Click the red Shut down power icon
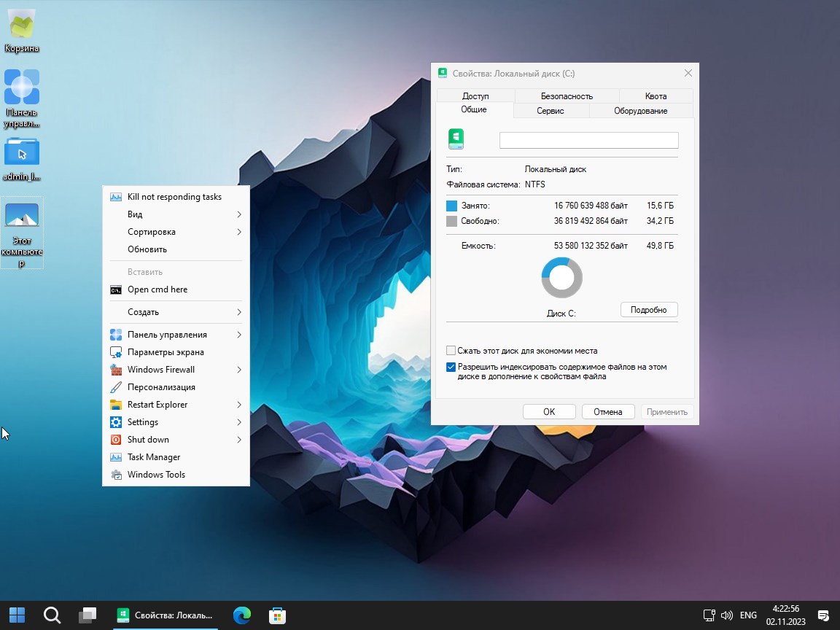840x630 pixels. tap(116, 440)
